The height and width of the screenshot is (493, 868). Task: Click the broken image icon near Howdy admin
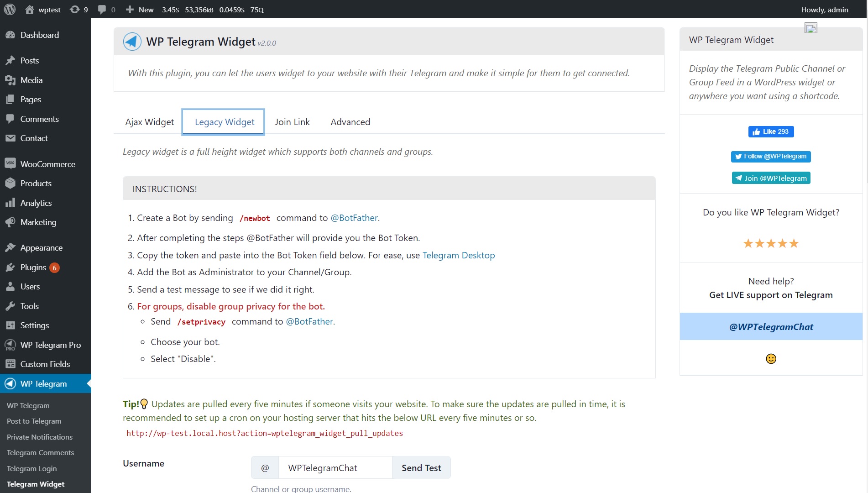tap(810, 28)
